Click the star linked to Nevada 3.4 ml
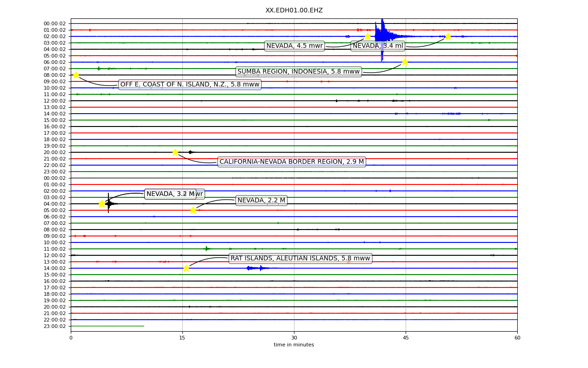 click(x=448, y=36)
